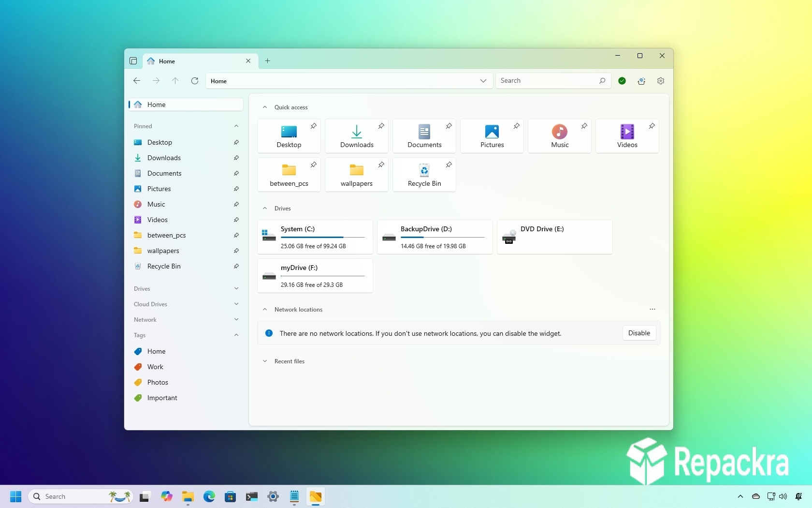Click the Disable network widget button
Image resolution: width=812 pixels, height=508 pixels.
[639, 333]
